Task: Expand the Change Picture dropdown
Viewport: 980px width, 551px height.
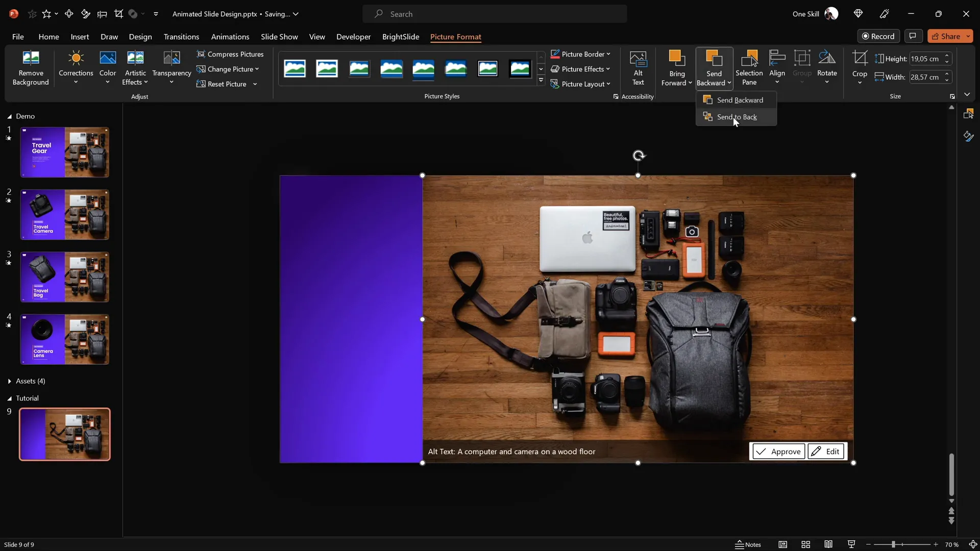Action: (x=257, y=69)
